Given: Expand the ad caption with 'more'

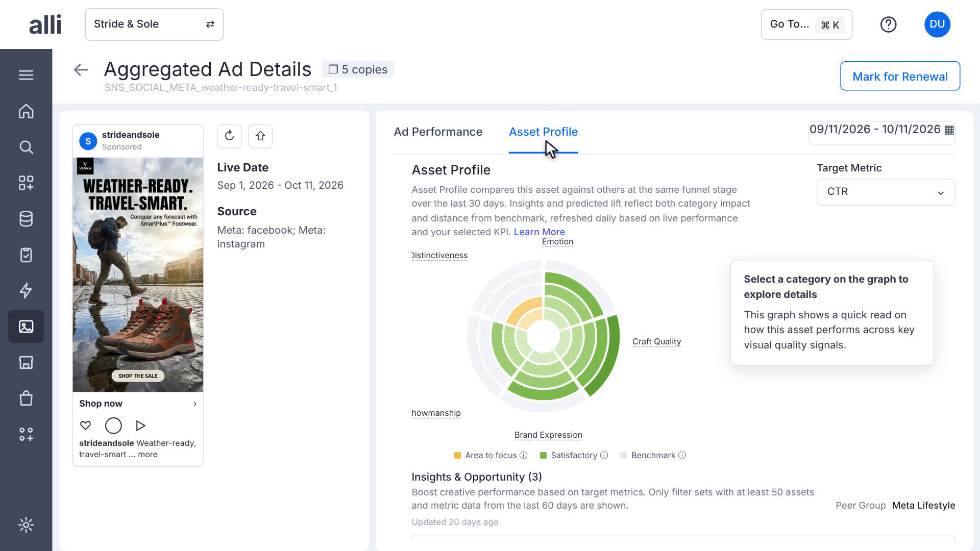Looking at the screenshot, I should pos(148,455).
